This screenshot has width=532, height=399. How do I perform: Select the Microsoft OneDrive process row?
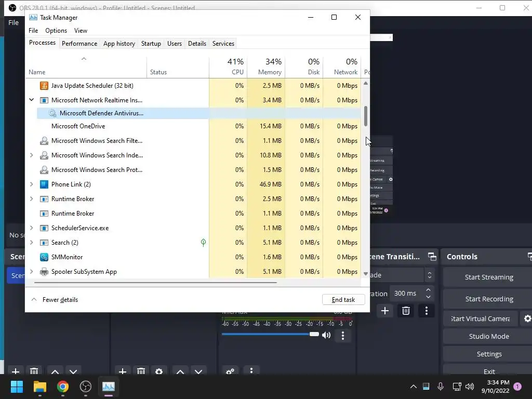click(194, 126)
